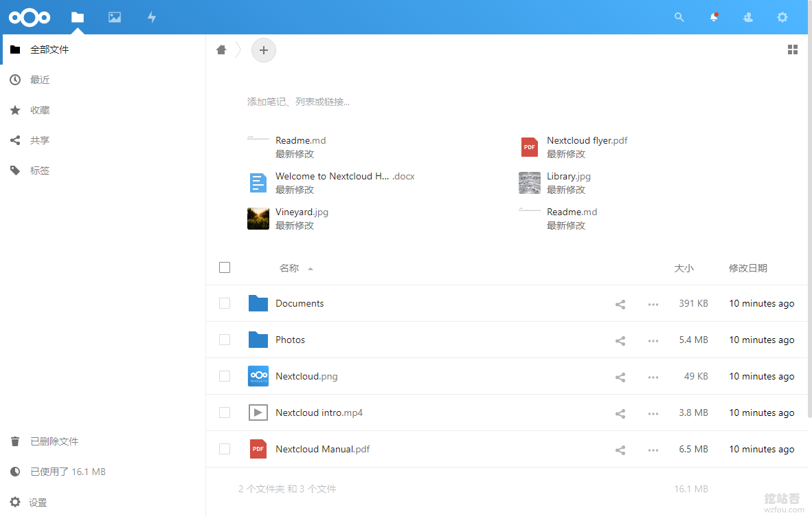Screen dimensions: 812x517
Task: Click the Library.jpg thumbnail image
Action: pos(529,183)
